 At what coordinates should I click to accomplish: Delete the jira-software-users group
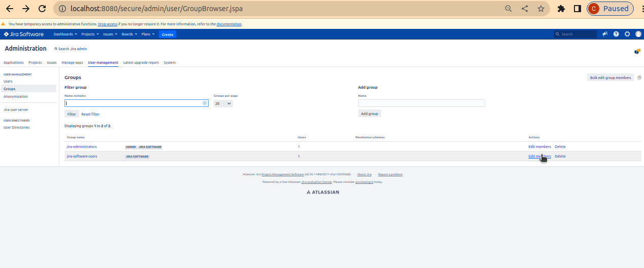point(560,156)
